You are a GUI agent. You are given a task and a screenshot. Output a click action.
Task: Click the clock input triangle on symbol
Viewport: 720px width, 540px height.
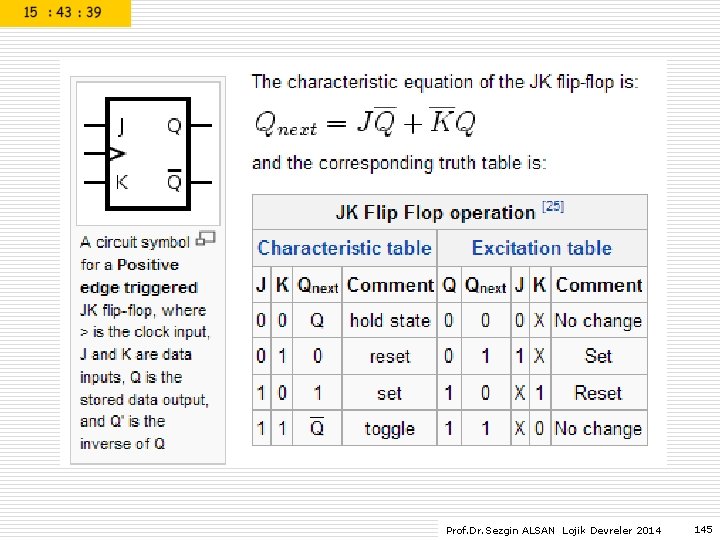tap(117, 153)
